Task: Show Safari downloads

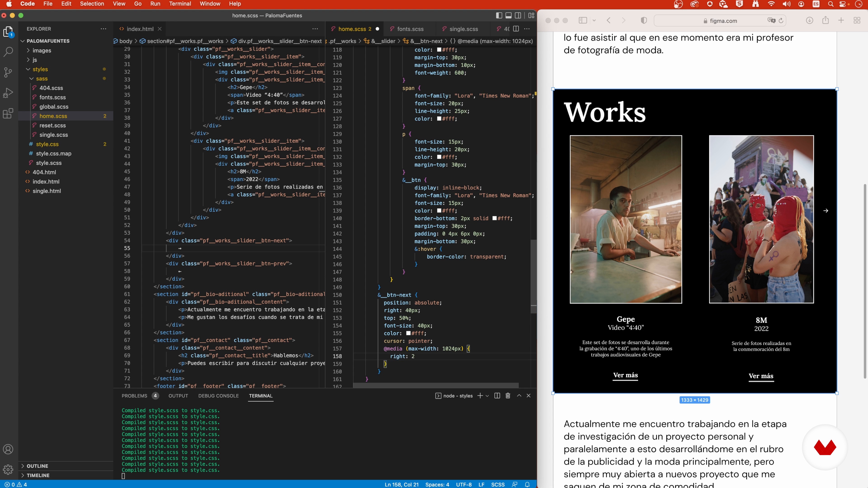Action: pyautogui.click(x=809, y=21)
